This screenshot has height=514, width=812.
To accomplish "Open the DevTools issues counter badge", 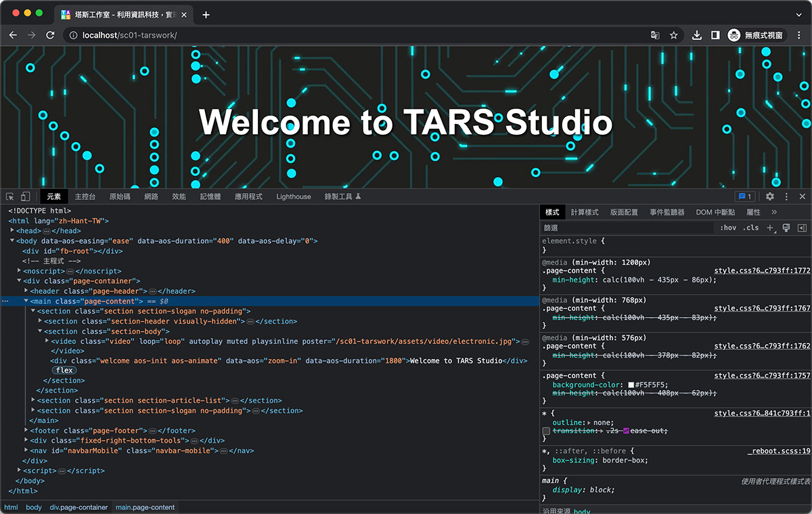I will pos(745,196).
